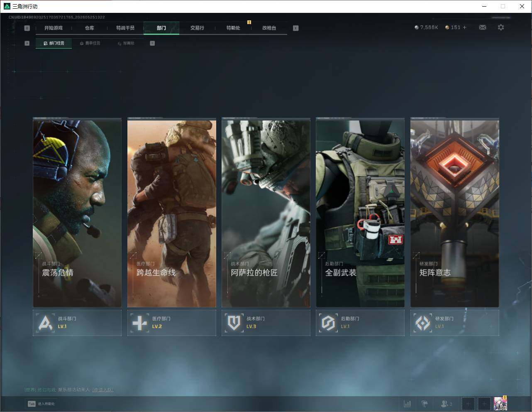Open the mail inbox envelope icon
532x412 pixels.
[483, 27]
